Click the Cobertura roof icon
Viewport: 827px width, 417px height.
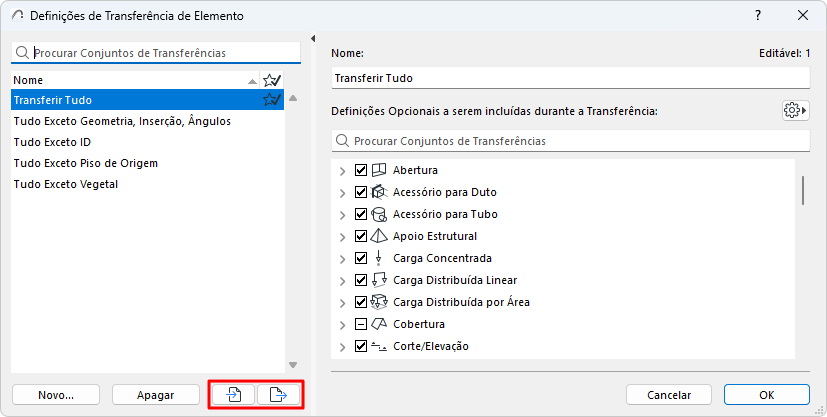[379, 324]
